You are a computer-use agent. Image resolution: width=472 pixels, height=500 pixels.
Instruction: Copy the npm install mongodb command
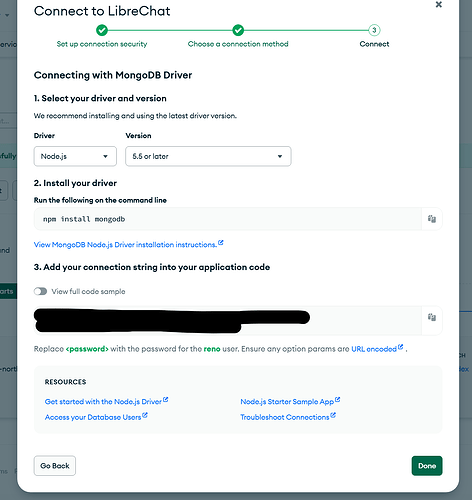pos(432,219)
